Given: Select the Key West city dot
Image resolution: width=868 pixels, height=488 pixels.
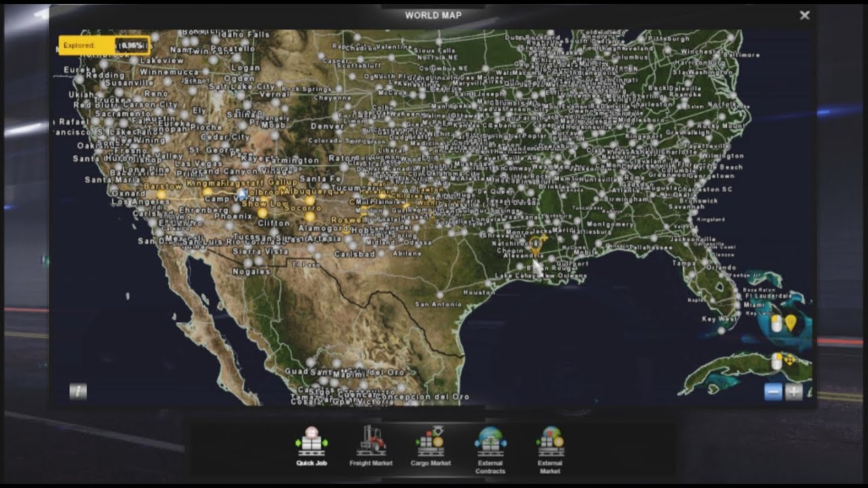Looking at the screenshot, I should pyautogui.click(x=721, y=331).
